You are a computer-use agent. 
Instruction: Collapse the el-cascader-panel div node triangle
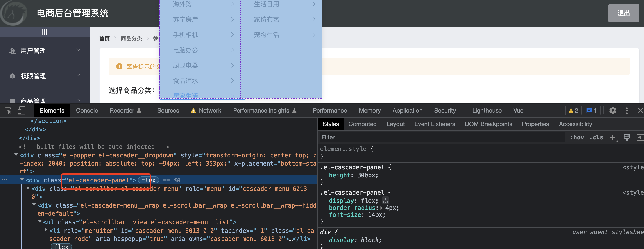pyautogui.click(x=22, y=180)
